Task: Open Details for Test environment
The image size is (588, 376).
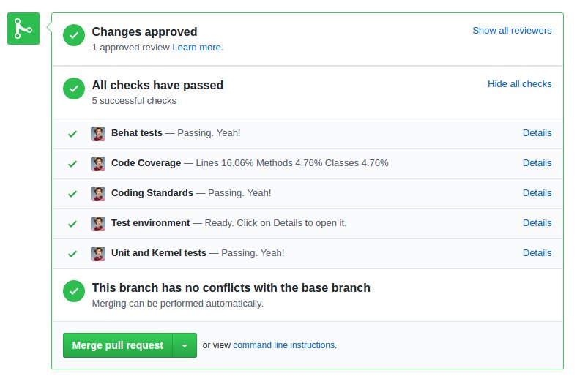Action: (x=537, y=223)
